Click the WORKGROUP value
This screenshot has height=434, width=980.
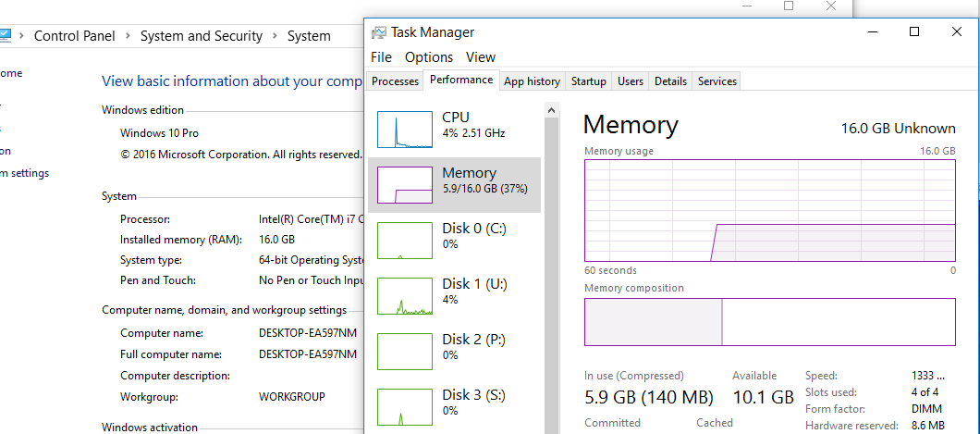coord(292,396)
